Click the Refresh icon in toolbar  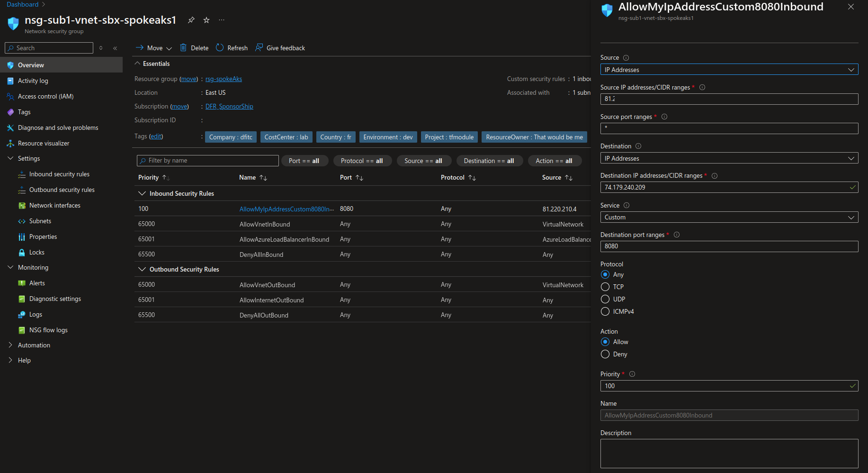220,47
